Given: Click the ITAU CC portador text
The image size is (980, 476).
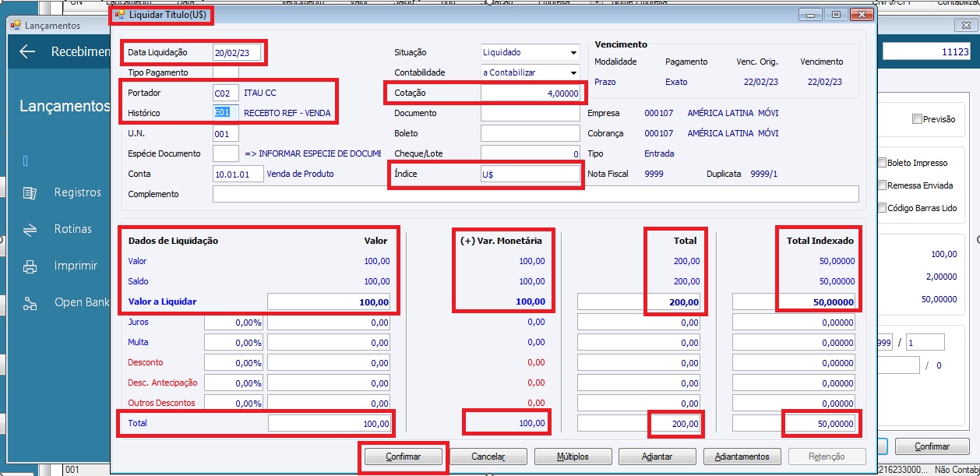Looking at the screenshot, I should pyautogui.click(x=260, y=93).
